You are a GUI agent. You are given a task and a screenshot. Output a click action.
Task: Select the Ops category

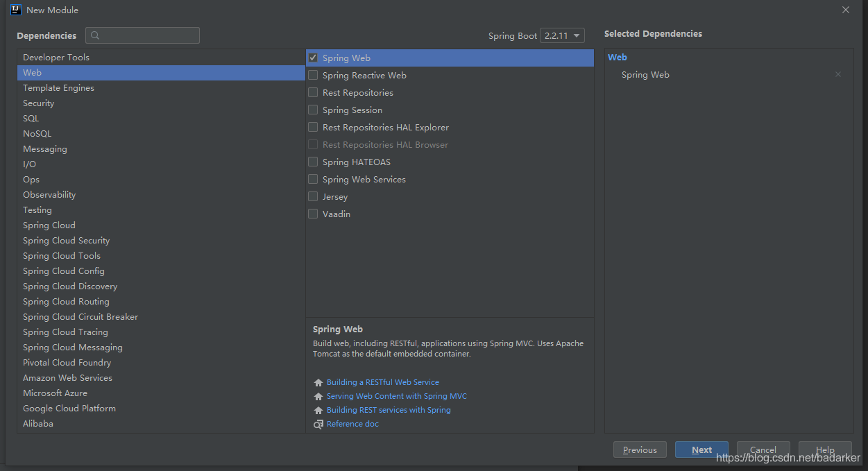click(x=161, y=180)
